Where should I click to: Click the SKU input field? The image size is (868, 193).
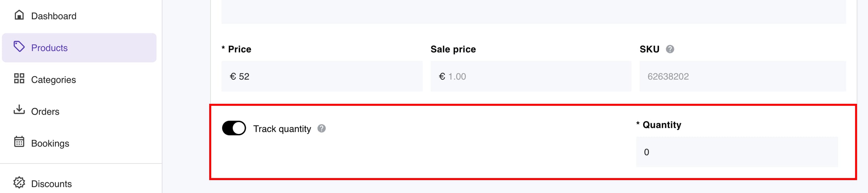tap(743, 76)
